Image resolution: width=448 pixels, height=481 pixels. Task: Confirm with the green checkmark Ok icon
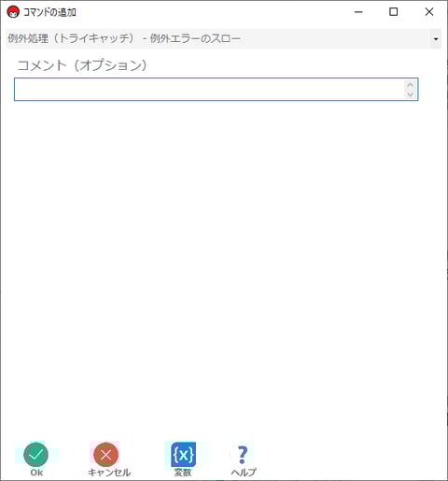point(35,455)
